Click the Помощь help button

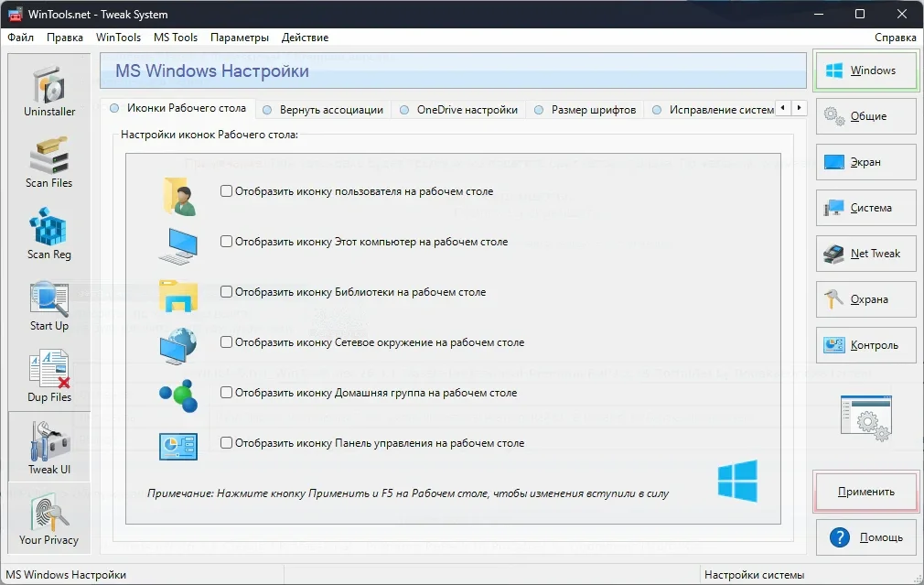[x=865, y=537]
